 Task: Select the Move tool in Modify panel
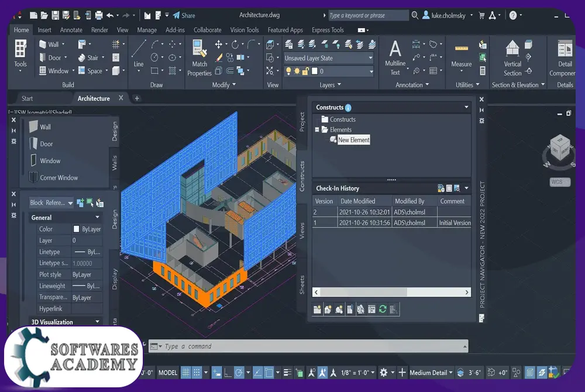[219, 44]
